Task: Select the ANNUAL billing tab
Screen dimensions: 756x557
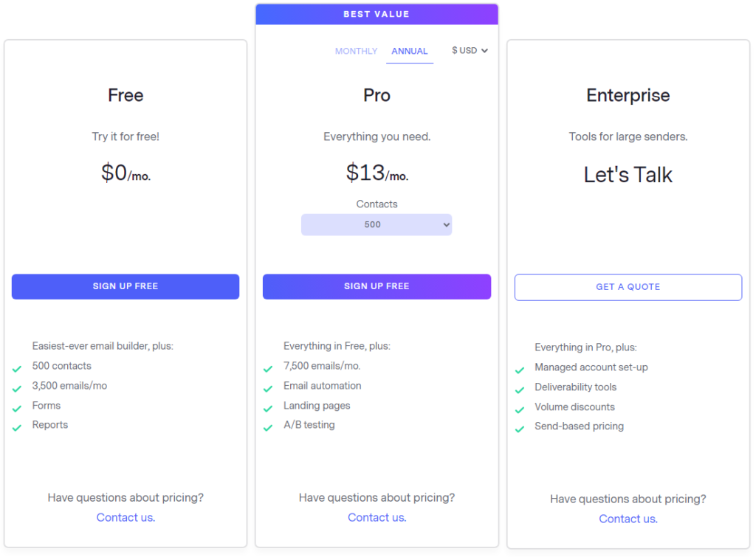Action: pyautogui.click(x=410, y=51)
